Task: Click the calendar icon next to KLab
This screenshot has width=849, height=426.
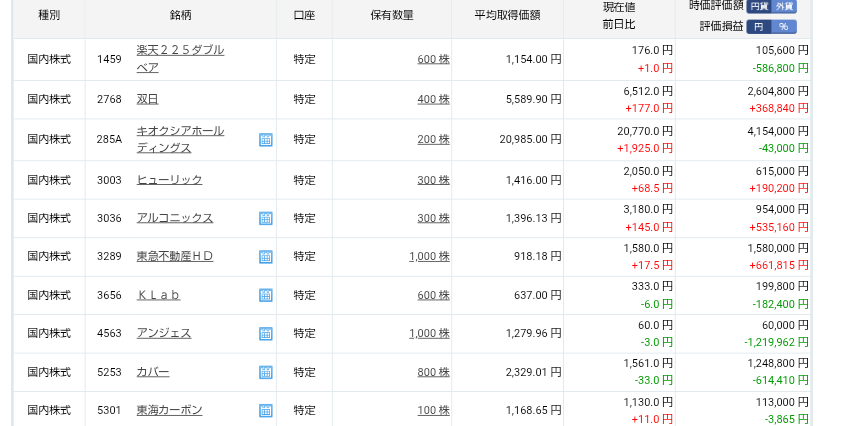Action: pyautogui.click(x=265, y=295)
